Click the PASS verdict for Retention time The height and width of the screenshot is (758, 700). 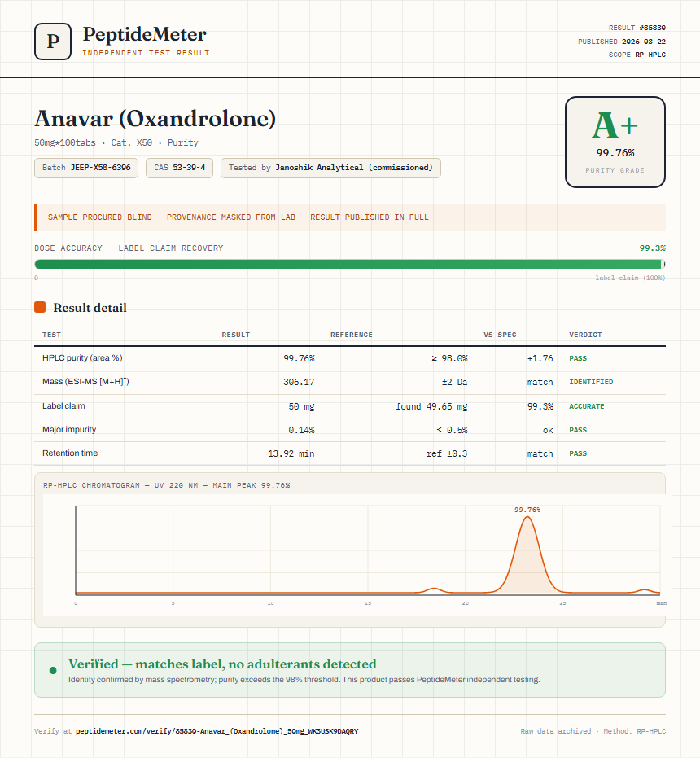pyautogui.click(x=578, y=453)
